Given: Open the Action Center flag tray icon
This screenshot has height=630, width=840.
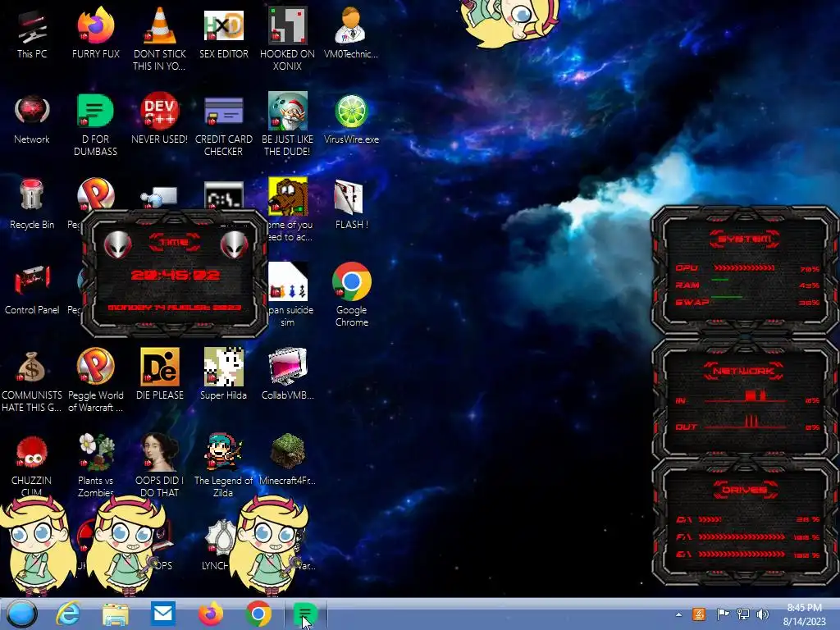Looking at the screenshot, I should click(723, 614).
